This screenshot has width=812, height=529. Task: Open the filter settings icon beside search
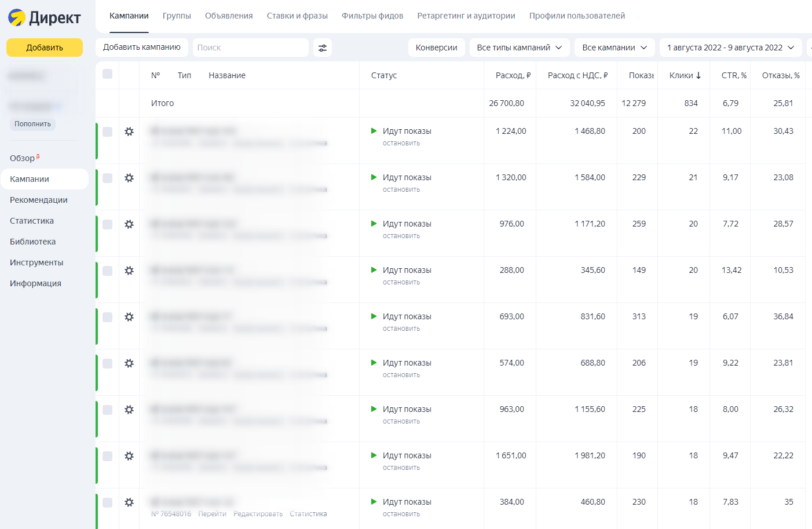coord(323,48)
